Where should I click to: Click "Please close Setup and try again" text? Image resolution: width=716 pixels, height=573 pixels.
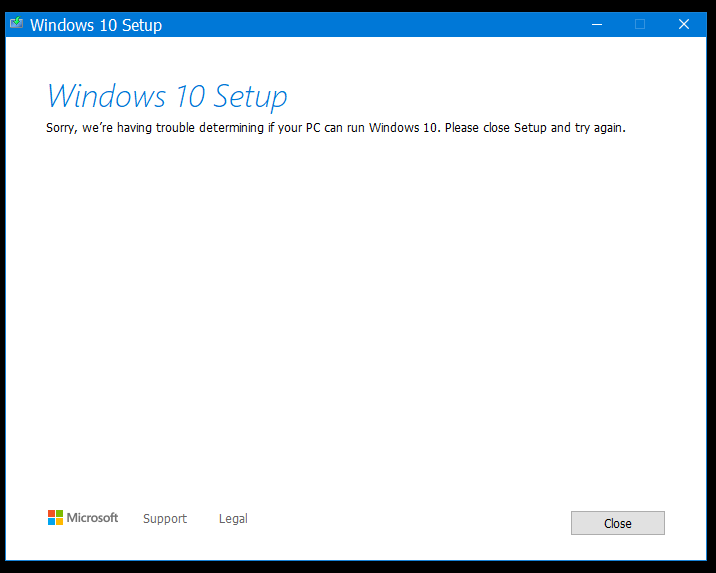click(535, 128)
